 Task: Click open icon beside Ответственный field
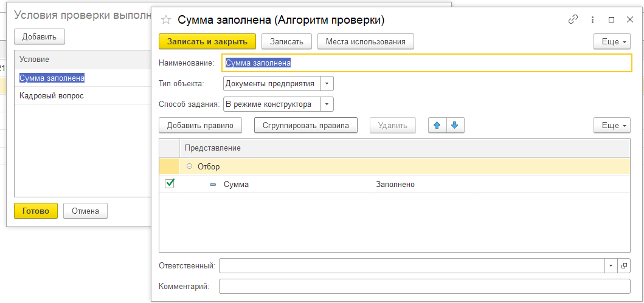(624, 266)
